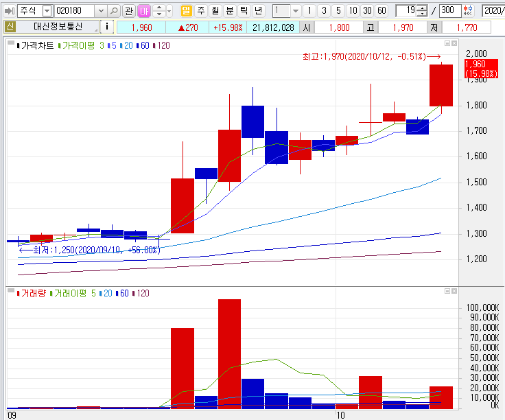505x420 pixels.
Task: Click the 거래이평 volume average legend
Action: [69, 294]
